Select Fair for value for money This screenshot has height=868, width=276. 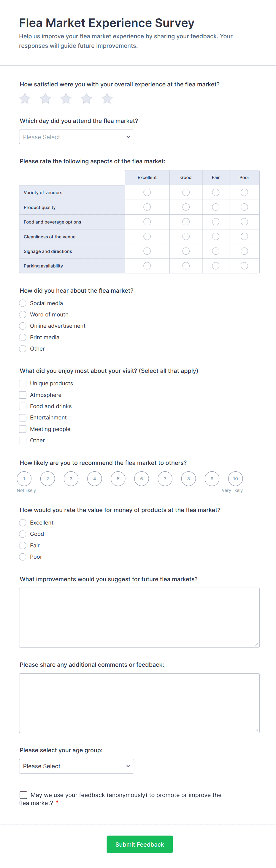23,545
